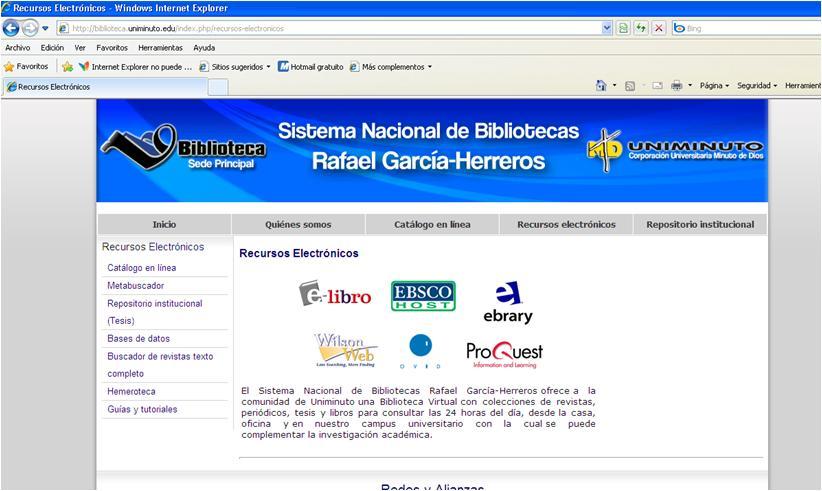Click the Uniminuto logo in banner
The height and width of the screenshot is (491, 822).
coord(675,150)
